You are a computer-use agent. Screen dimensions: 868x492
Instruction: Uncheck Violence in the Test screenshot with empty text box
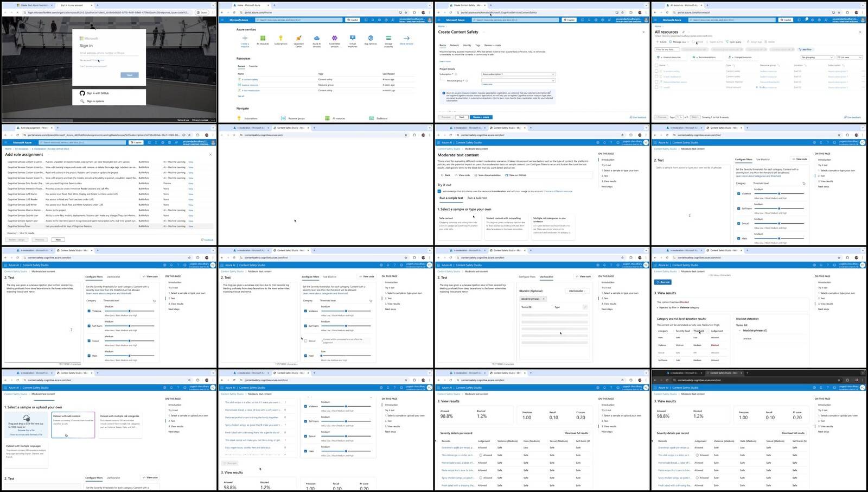[x=738, y=193]
